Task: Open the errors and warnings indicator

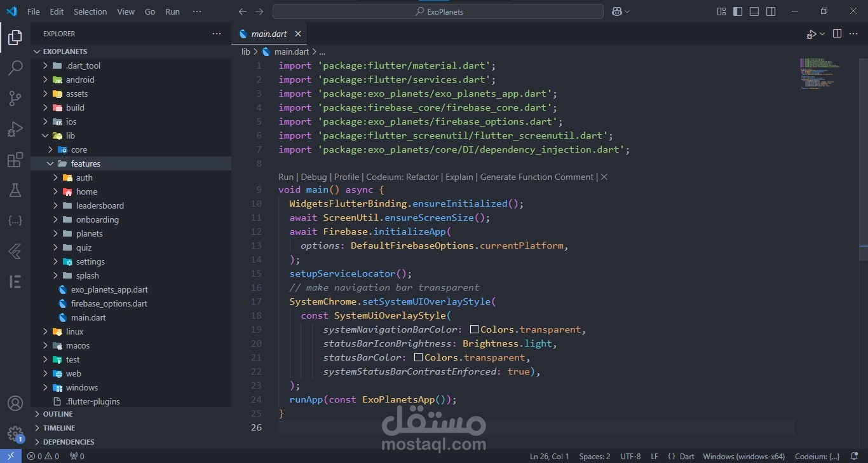Action: tap(43, 456)
